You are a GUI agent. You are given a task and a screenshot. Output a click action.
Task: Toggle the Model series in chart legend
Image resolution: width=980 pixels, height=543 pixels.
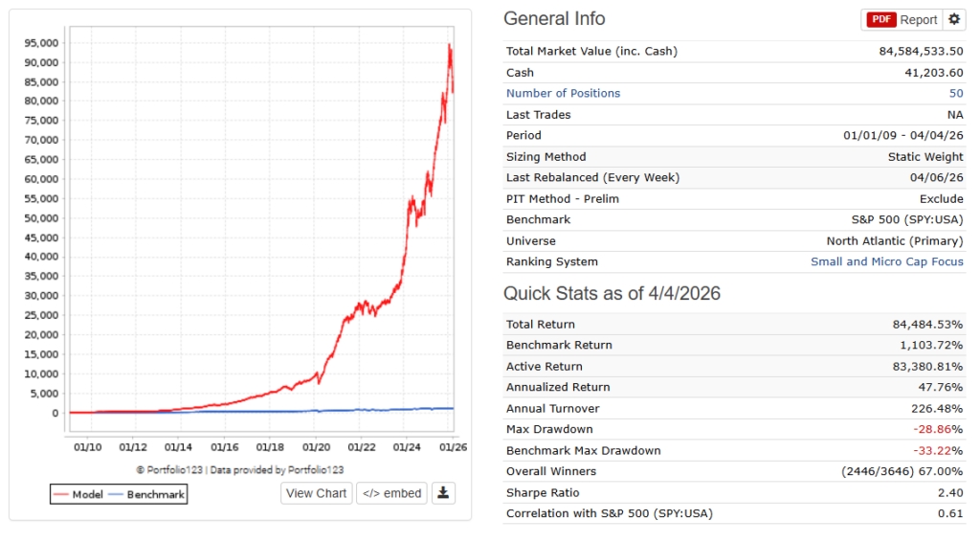point(77,494)
